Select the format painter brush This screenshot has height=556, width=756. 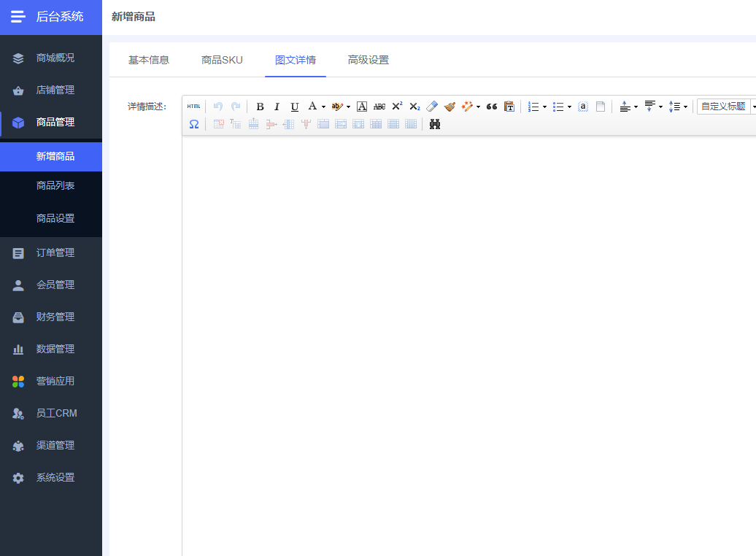pyautogui.click(x=450, y=107)
